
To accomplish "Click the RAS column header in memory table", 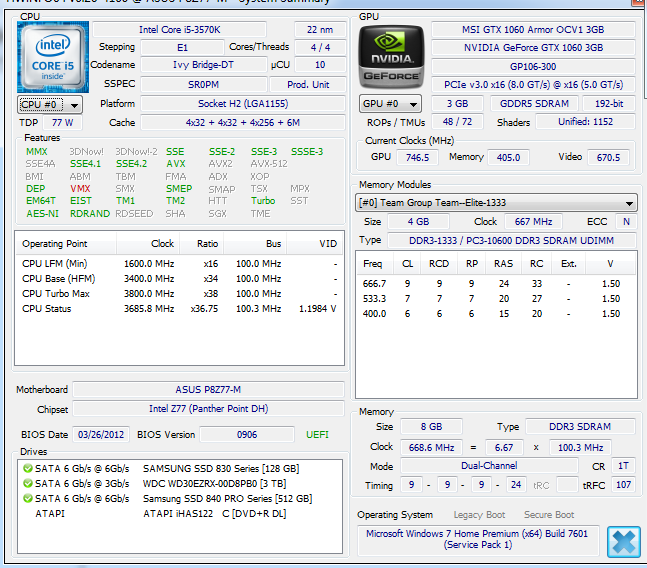I will pos(503,264).
